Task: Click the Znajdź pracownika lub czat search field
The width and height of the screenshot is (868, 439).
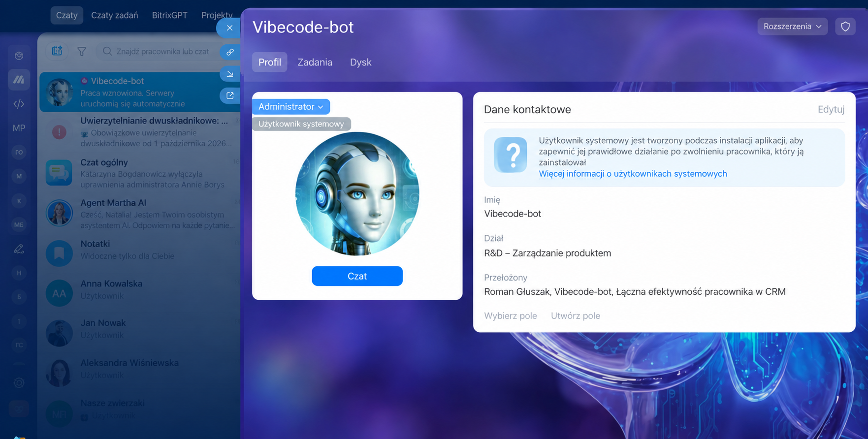Action: 162,51
